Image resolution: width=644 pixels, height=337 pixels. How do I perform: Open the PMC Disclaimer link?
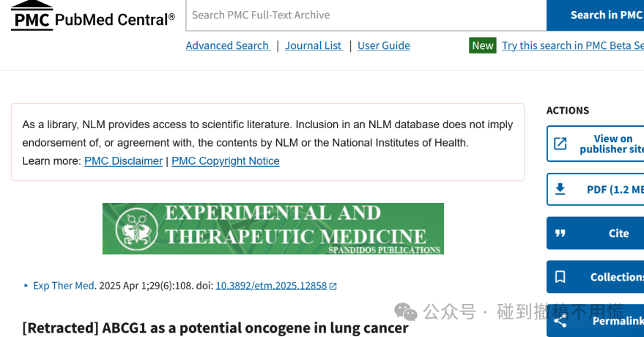tap(124, 161)
